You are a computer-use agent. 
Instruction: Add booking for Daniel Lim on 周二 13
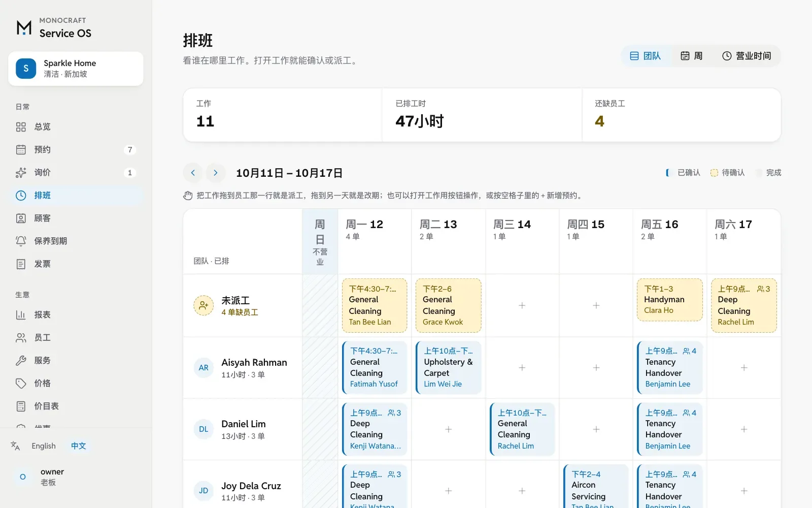click(x=449, y=429)
